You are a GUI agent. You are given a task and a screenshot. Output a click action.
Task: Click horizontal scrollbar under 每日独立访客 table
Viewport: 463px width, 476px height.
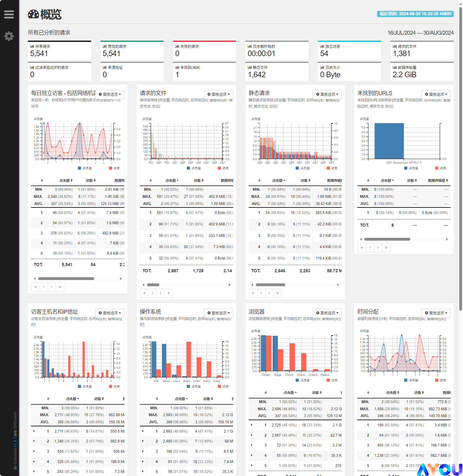tap(66, 278)
